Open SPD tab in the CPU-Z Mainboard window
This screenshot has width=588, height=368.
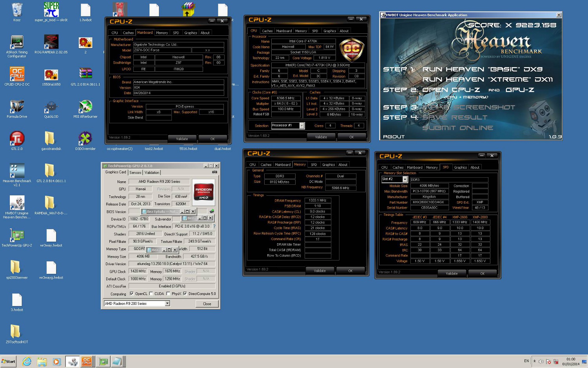click(176, 33)
